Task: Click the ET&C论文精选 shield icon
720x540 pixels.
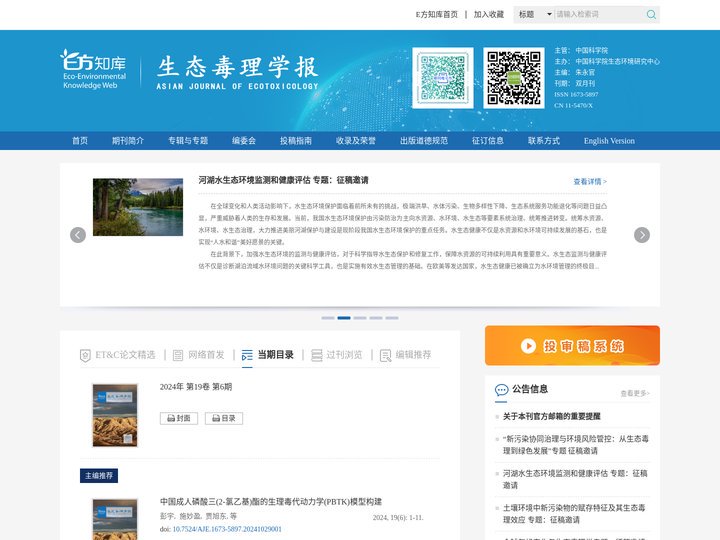Action: coord(85,355)
